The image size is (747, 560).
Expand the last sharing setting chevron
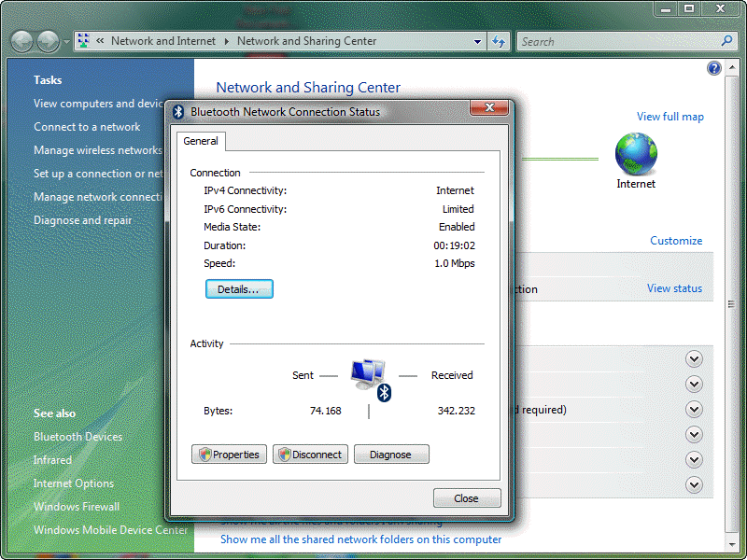tap(694, 485)
